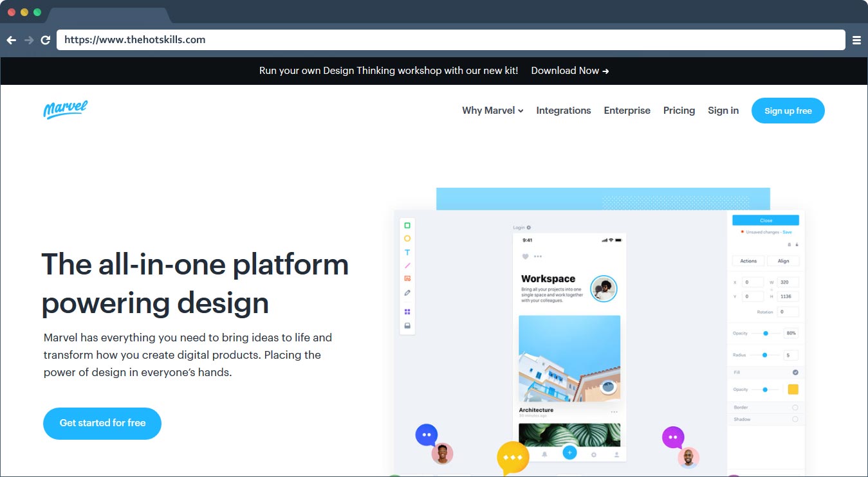Select the orange image tool

click(407, 278)
